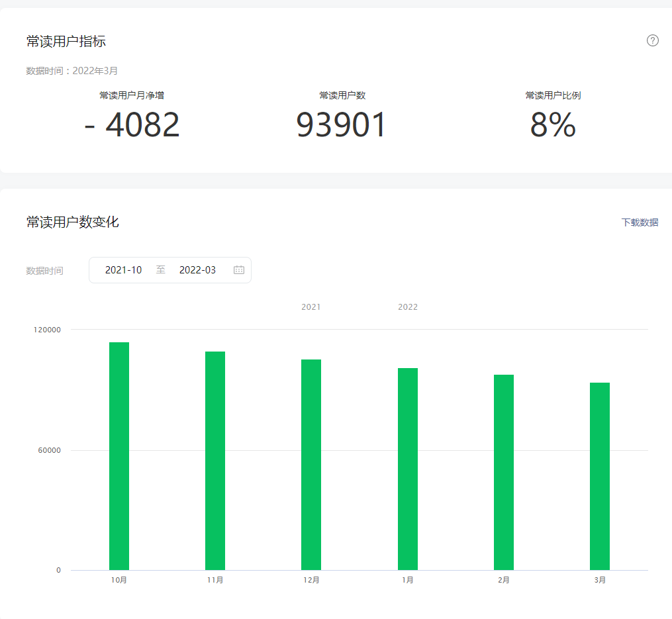Image resolution: width=672 pixels, height=619 pixels.
Task: Click the 常读用户指标 section title
Action: pyautogui.click(x=66, y=42)
